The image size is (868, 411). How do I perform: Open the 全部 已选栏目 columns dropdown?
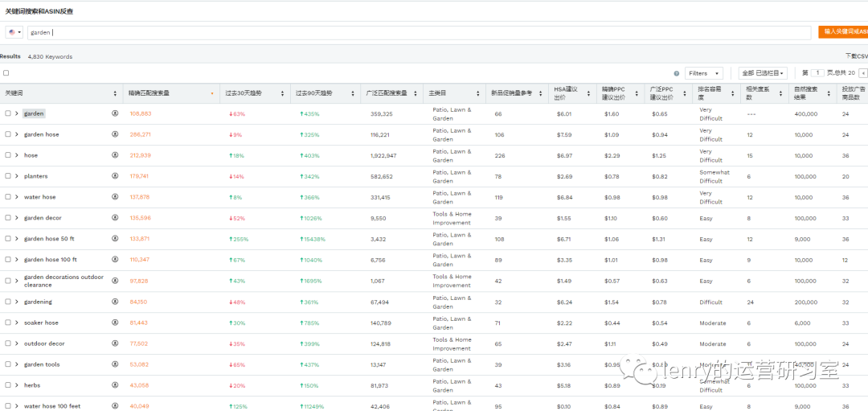pyautogui.click(x=762, y=73)
